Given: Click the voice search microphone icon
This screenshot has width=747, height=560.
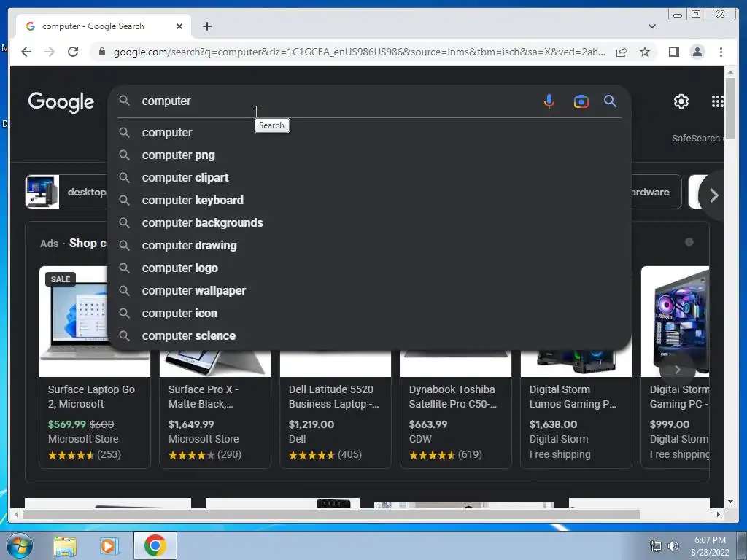Looking at the screenshot, I should (x=549, y=101).
